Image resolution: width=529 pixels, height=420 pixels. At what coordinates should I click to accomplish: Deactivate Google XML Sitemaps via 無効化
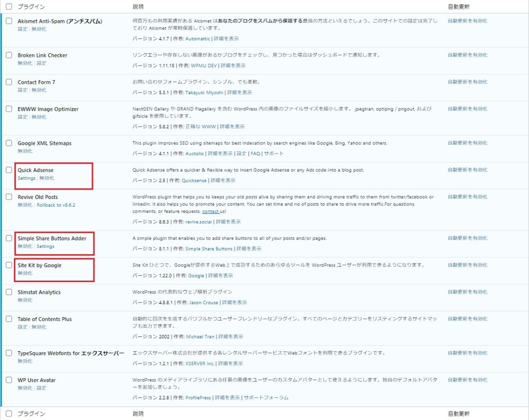click(x=25, y=151)
